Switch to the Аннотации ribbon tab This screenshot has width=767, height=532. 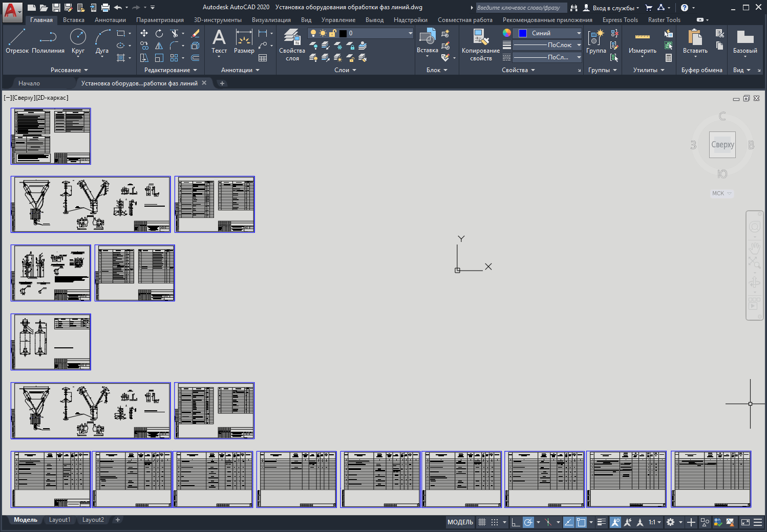110,20
